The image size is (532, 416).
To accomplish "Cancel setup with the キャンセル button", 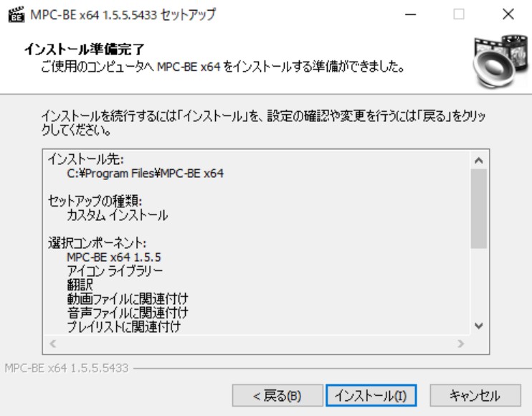I will (x=475, y=395).
